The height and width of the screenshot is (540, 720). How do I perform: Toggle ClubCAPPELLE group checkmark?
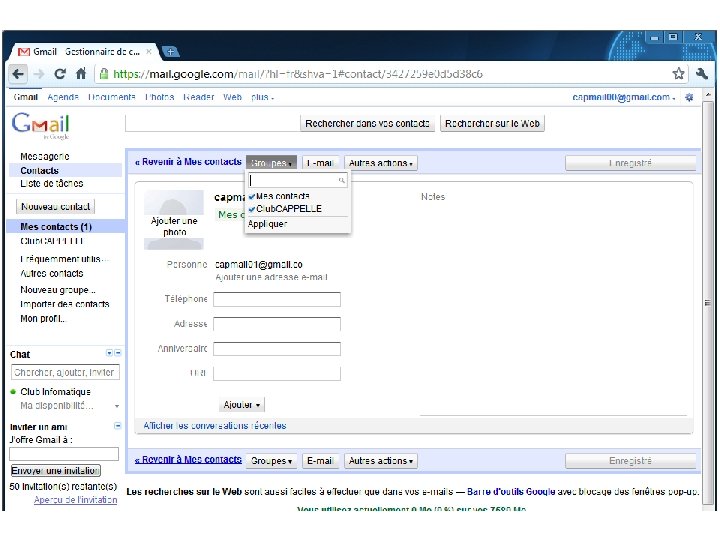[252, 209]
